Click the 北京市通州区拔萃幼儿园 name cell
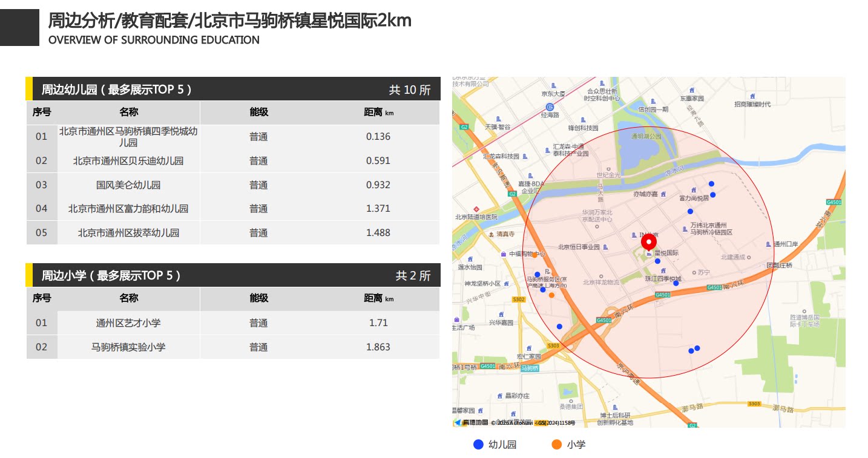The height and width of the screenshot is (458, 868). click(x=128, y=233)
